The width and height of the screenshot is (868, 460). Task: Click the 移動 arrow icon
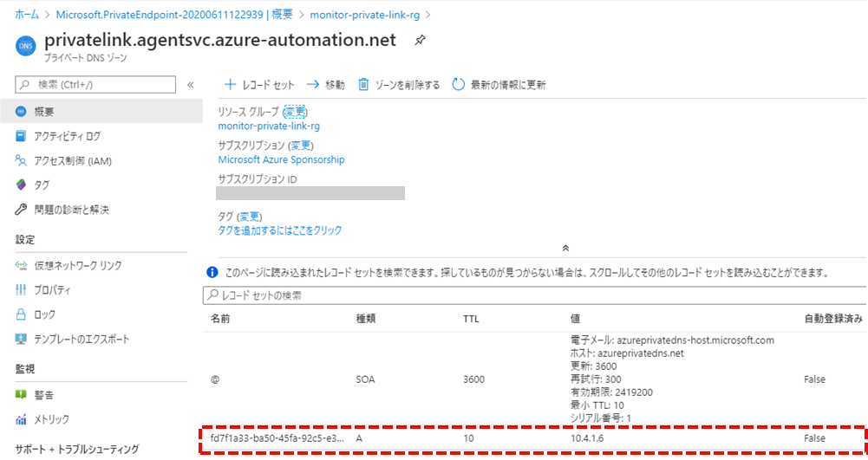(x=313, y=85)
